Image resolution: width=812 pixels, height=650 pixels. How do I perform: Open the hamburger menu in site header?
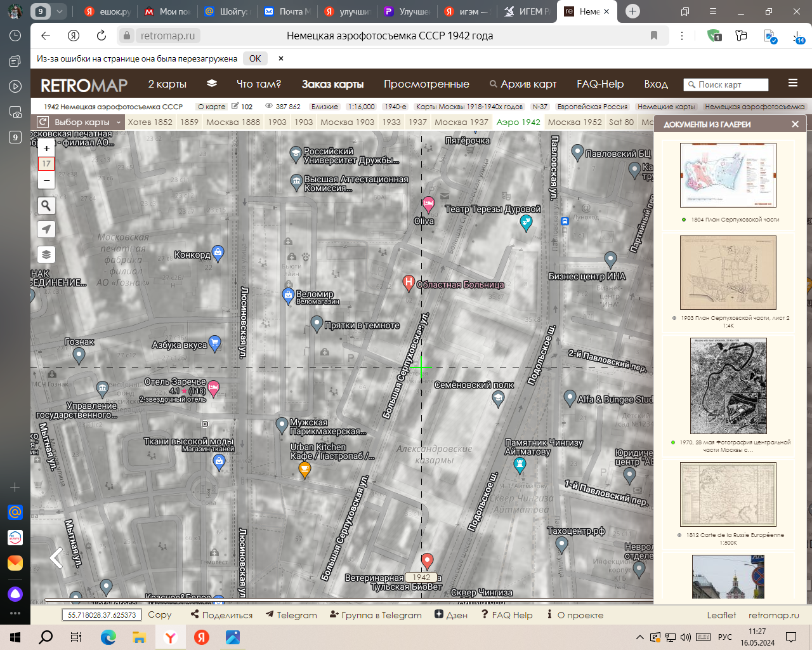(x=792, y=83)
